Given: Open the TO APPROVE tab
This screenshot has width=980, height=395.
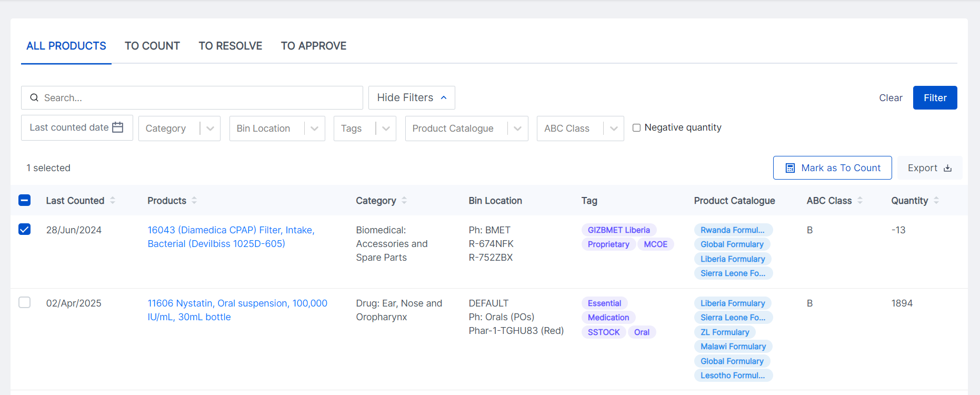Looking at the screenshot, I should tap(313, 46).
